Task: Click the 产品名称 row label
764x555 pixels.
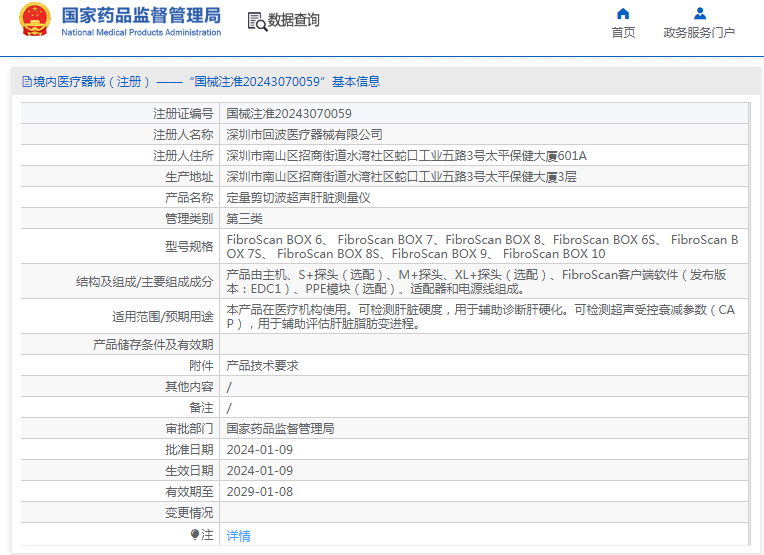Action: pos(189,197)
